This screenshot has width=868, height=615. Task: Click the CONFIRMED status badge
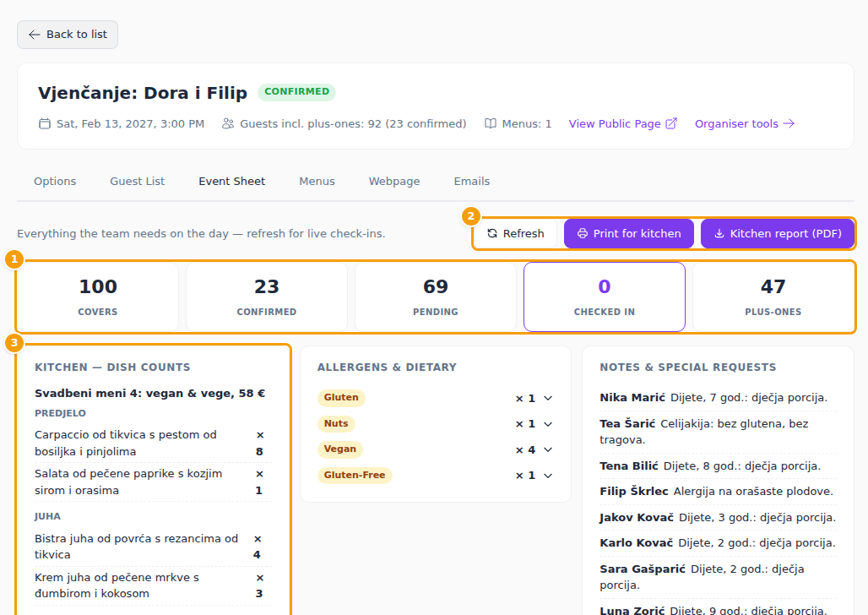[296, 91]
